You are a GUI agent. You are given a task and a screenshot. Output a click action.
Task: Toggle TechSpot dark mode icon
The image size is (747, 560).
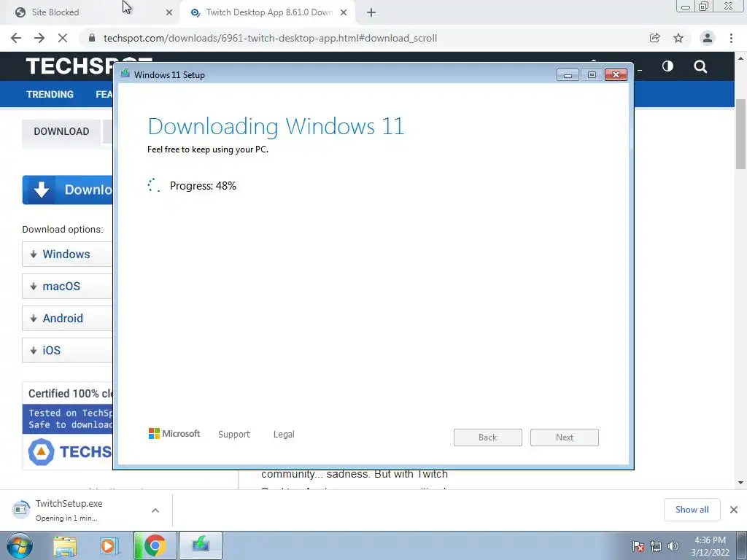[x=667, y=66]
